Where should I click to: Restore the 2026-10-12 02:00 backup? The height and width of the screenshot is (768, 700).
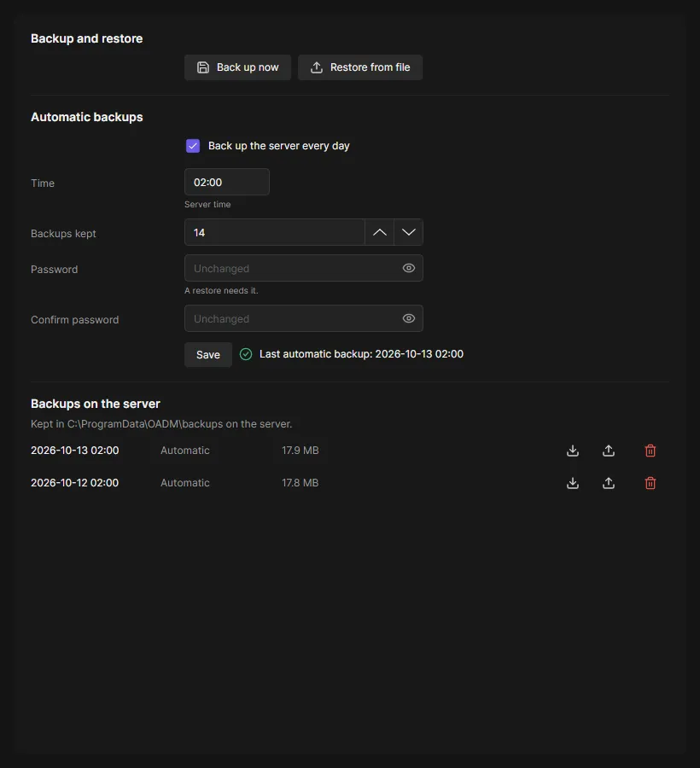(609, 483)
